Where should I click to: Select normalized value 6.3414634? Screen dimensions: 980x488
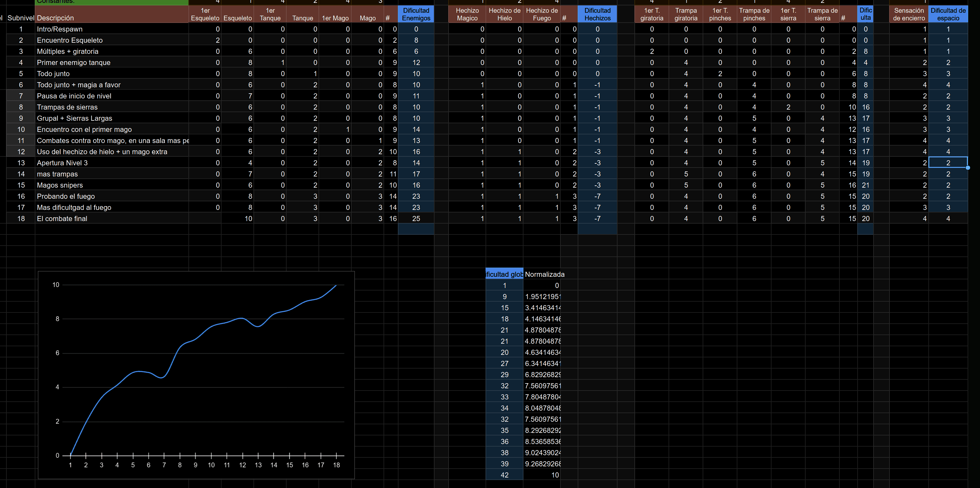pos(542,363)
